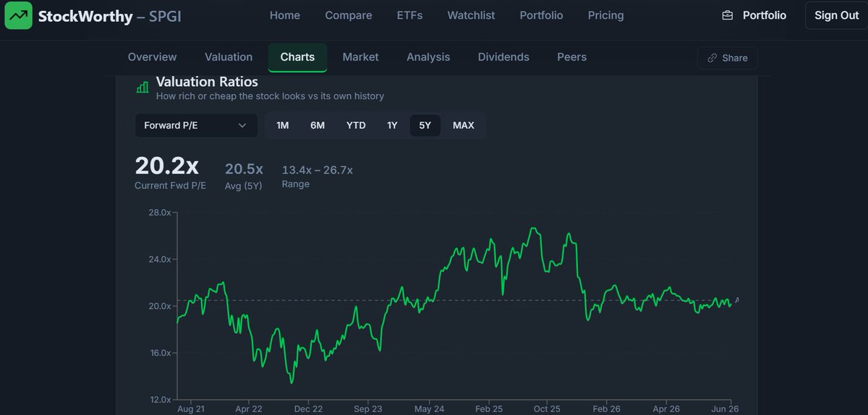Open the Overview tab
Image resolution: width=868 pixels, height=415 pixels.
(152, 57)
